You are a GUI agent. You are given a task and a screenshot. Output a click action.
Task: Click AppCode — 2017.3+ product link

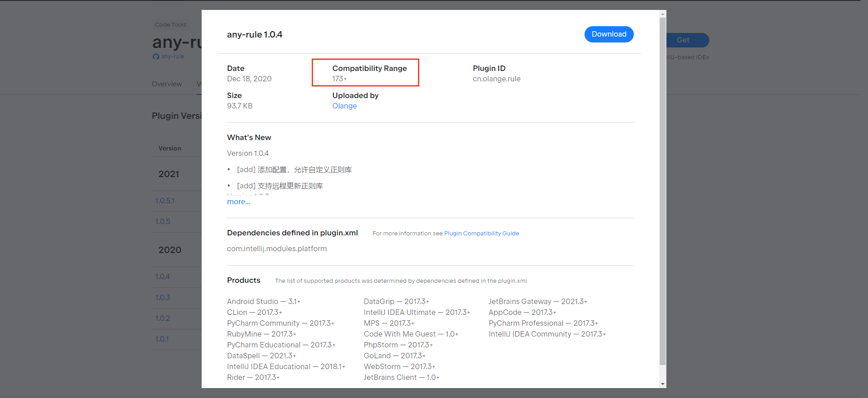point(523,312)
